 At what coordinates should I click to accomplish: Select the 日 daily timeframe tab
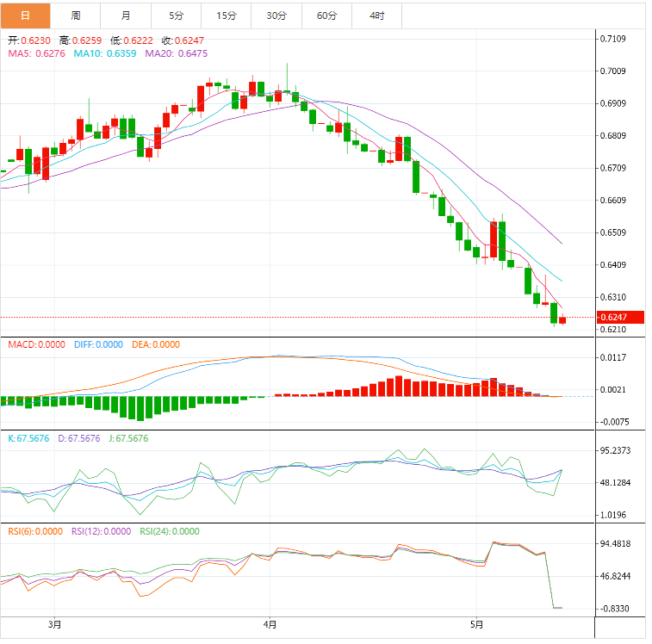(25, 15)
